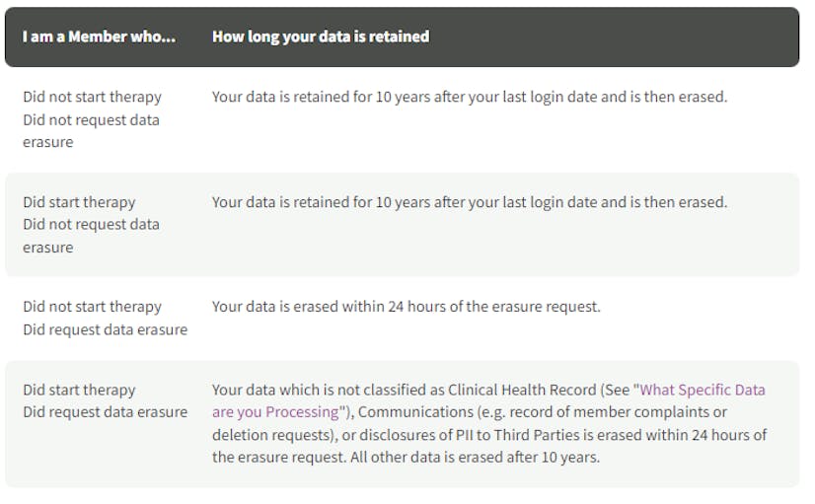Viewport: 815px width, 504px height.
Task: Select first row's "Did not request data erasure" text
Action: point(91,131)
